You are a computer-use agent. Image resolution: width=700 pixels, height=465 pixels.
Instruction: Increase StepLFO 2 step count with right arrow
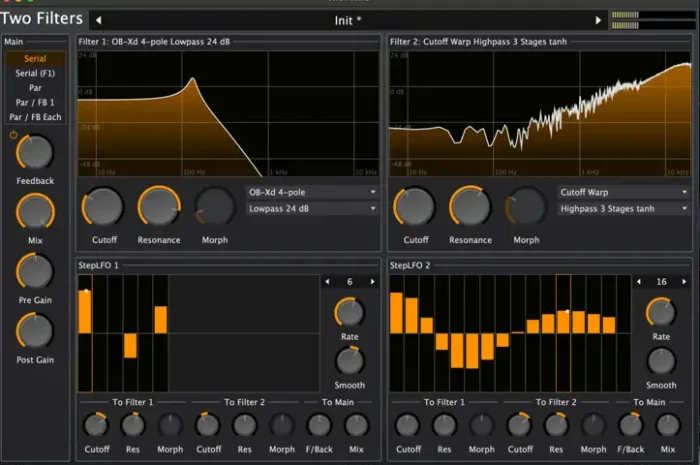(x=685, y=282)
